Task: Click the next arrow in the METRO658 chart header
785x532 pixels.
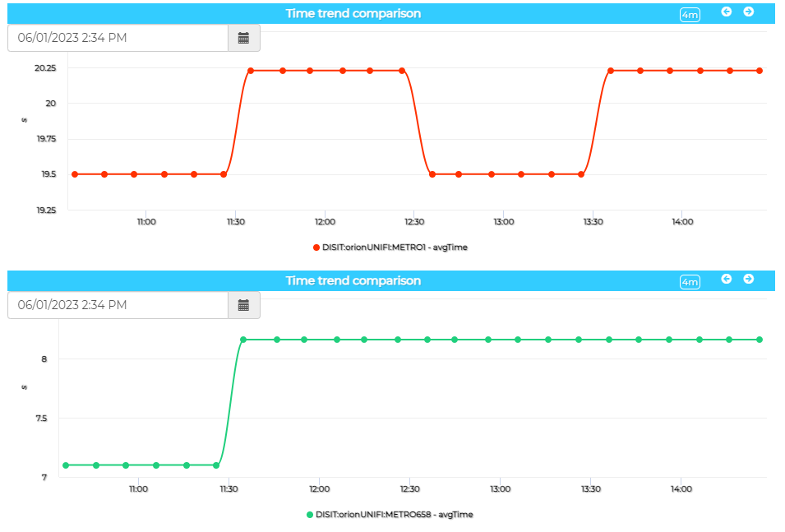Action: click(x=749, y=279)
